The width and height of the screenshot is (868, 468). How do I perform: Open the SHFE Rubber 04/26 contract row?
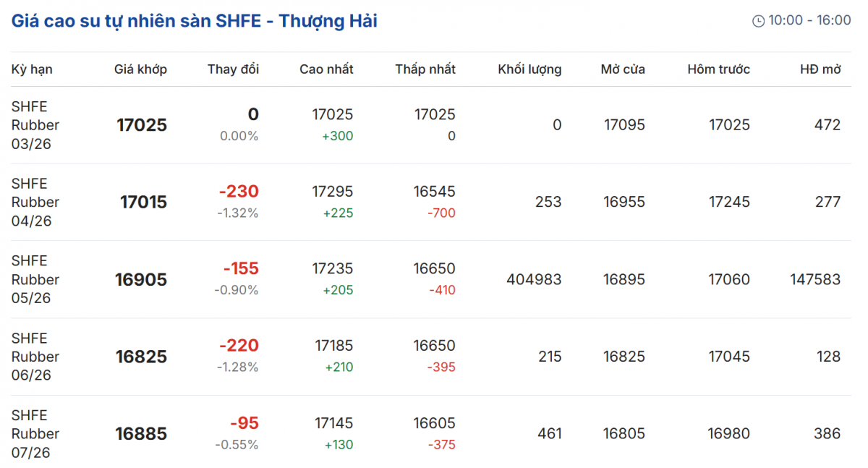pos(35,203)
